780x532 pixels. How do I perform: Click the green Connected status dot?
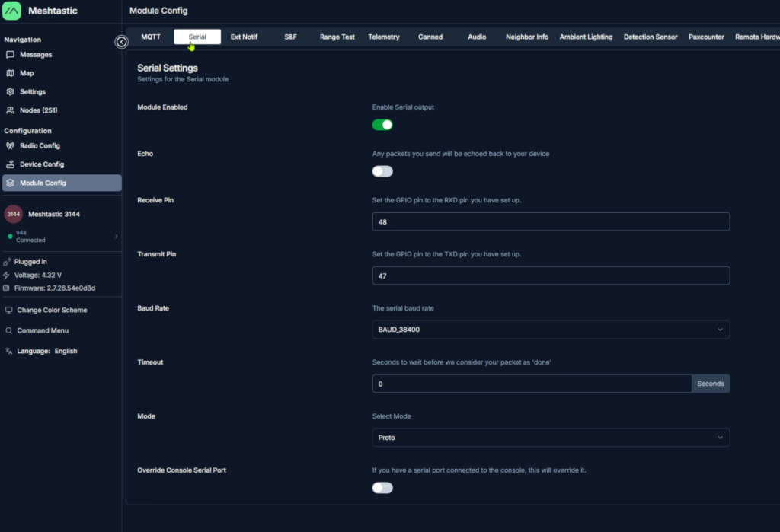coord(10,236)
